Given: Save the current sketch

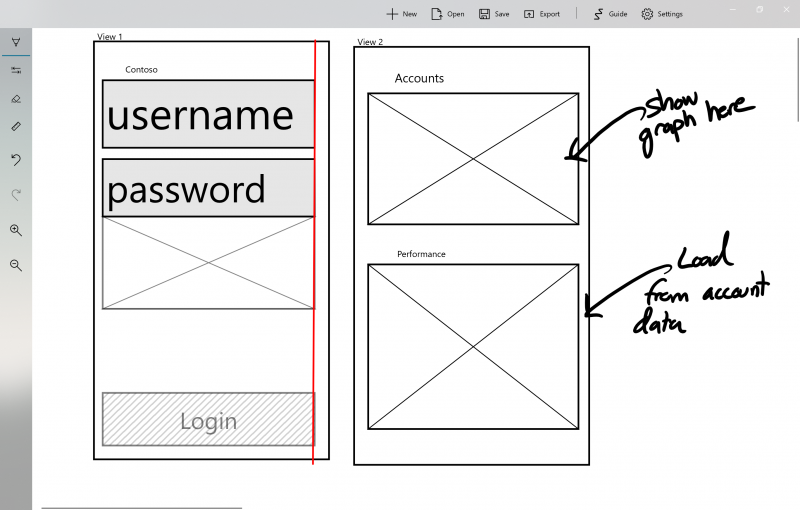Looking at the screenshot, I should tap(494, 14).
